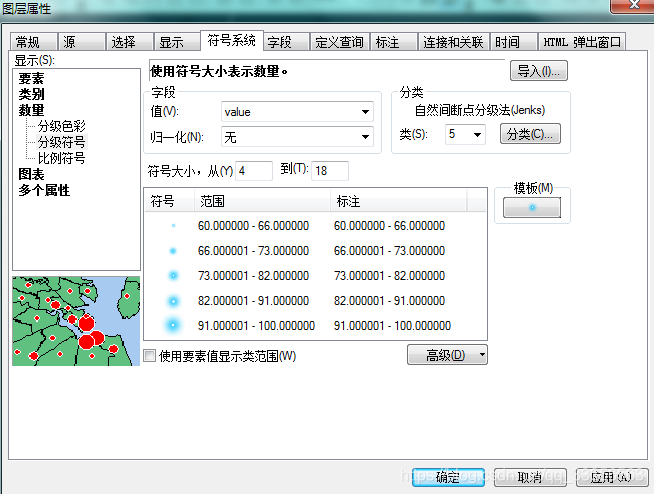Image resolution: width=654 pixels, height=494 pixels.
Task: Click label cell 91.000001 - 100.000000
Action: tap(392, 325)
